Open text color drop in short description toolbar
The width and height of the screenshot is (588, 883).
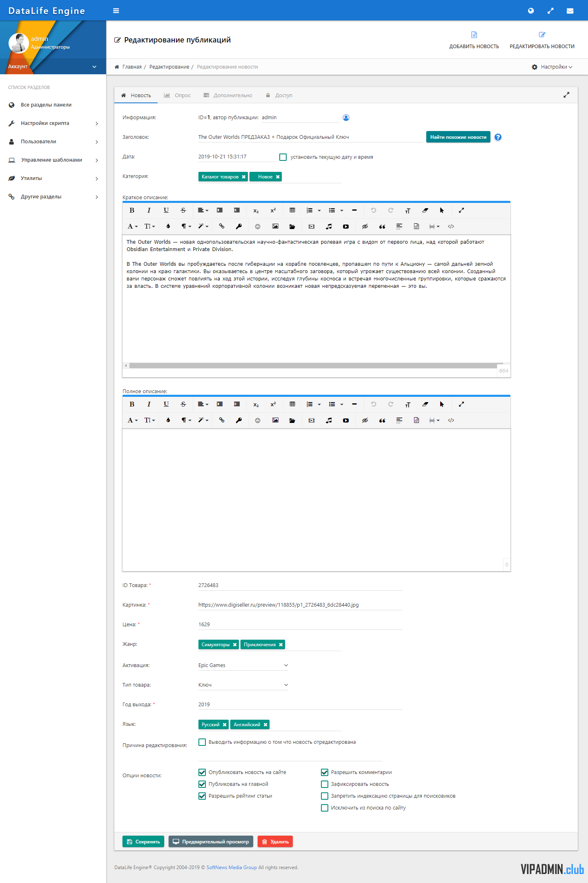(x=168, y=226)
